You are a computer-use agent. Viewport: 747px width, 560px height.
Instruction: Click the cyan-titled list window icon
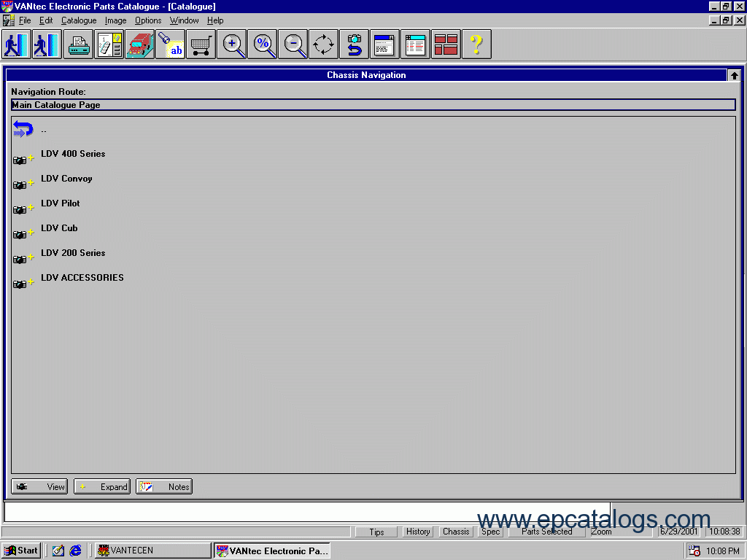click(415, 44)
